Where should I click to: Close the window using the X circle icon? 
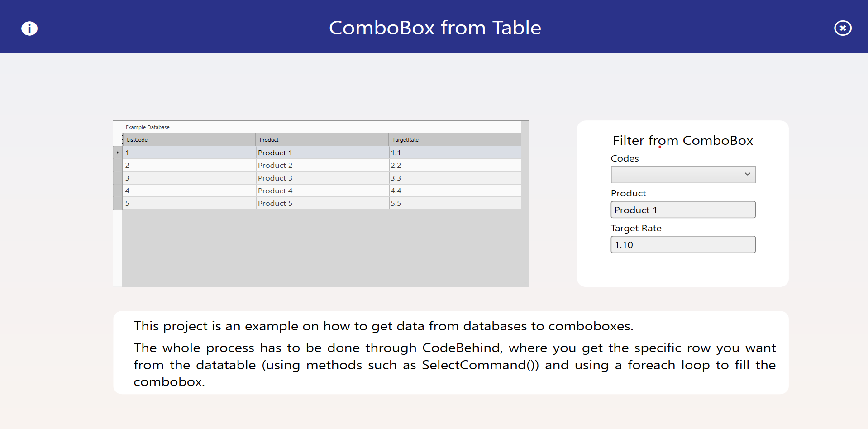tap(842, 28)
